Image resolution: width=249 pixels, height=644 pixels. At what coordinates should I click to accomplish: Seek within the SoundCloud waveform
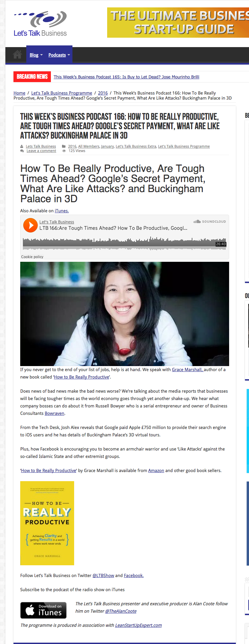[x=124, y=243]
